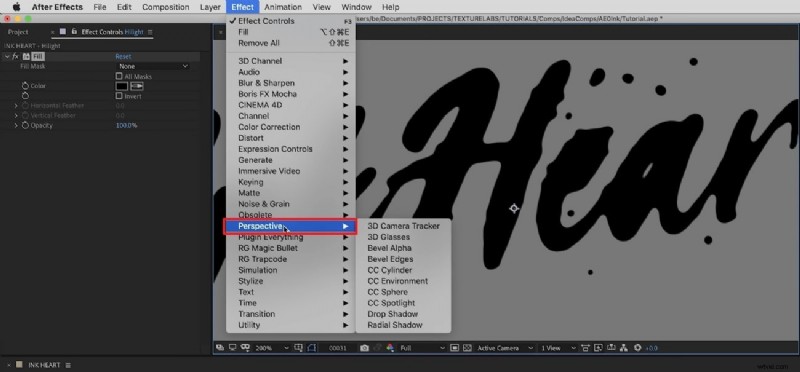Open the After Effects application menu
The image size is (800, 372).
(x=57, y=7)
